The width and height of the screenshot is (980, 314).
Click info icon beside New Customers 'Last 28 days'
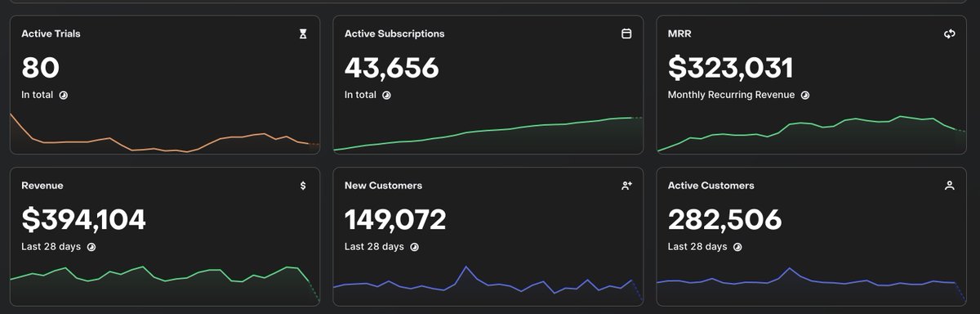415,246
